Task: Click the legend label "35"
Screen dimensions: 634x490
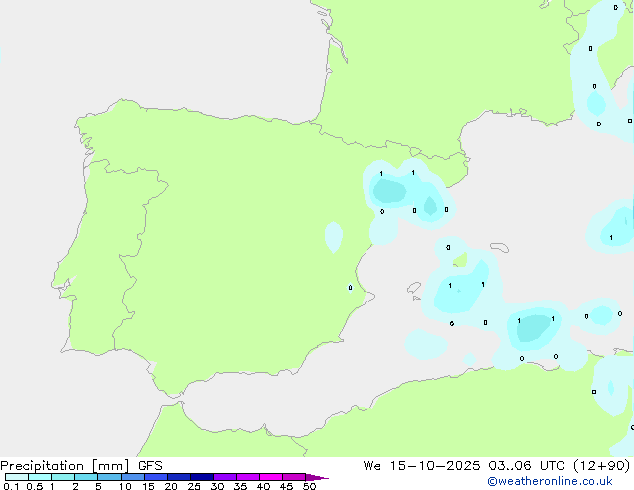Action: coord(240,486)
